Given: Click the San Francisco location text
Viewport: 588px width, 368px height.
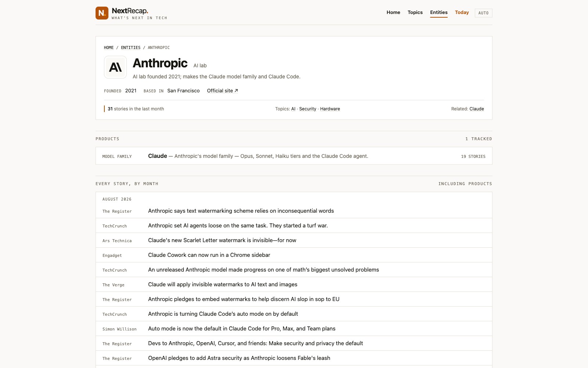Looking at the screenshot, I should [183, 91].
